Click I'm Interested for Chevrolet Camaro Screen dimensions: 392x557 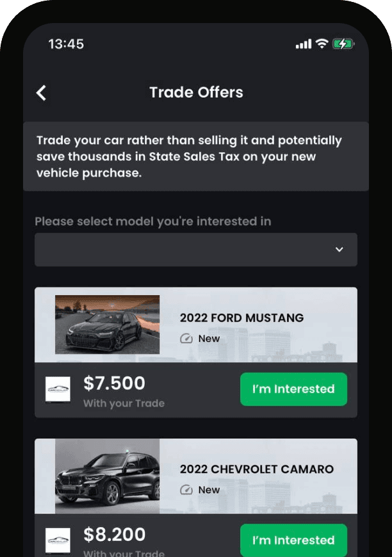pyautogui.click(x=293, y=540)
